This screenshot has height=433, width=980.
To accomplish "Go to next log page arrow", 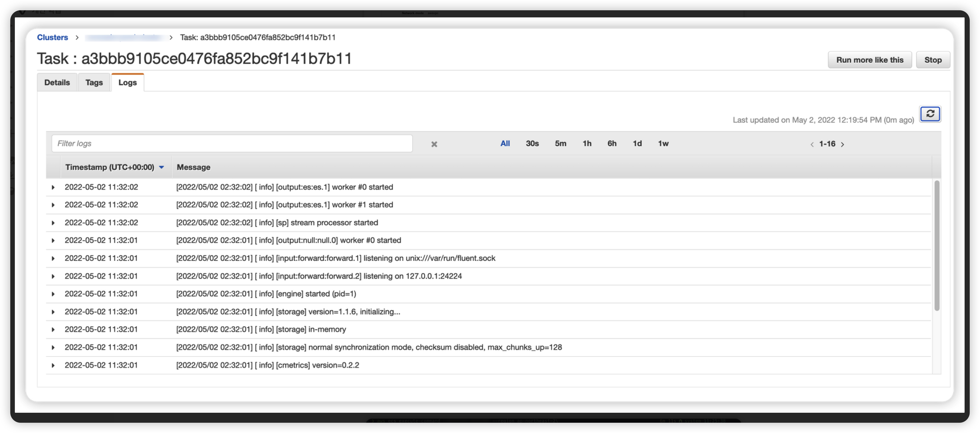I will [x=842, y=144].
